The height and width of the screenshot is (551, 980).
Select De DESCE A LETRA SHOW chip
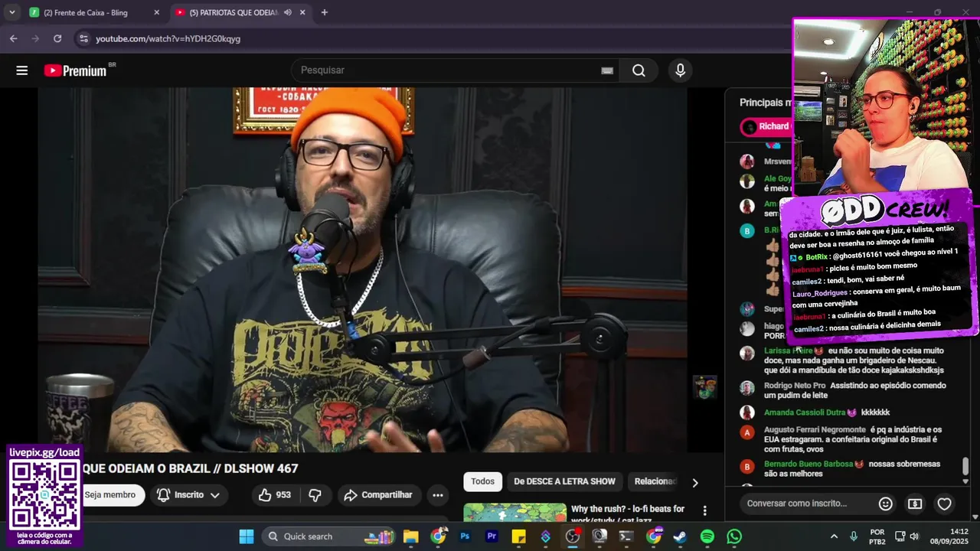pos(564,481)
